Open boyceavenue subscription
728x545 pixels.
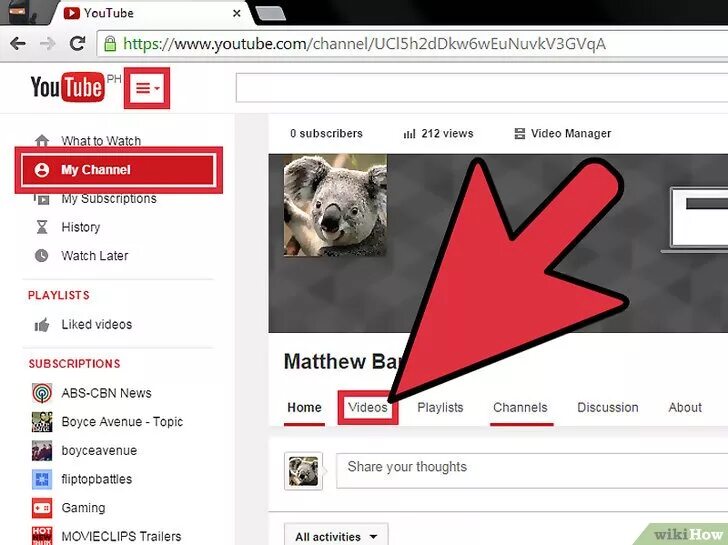pyautogui.click(x=99, y=451)
